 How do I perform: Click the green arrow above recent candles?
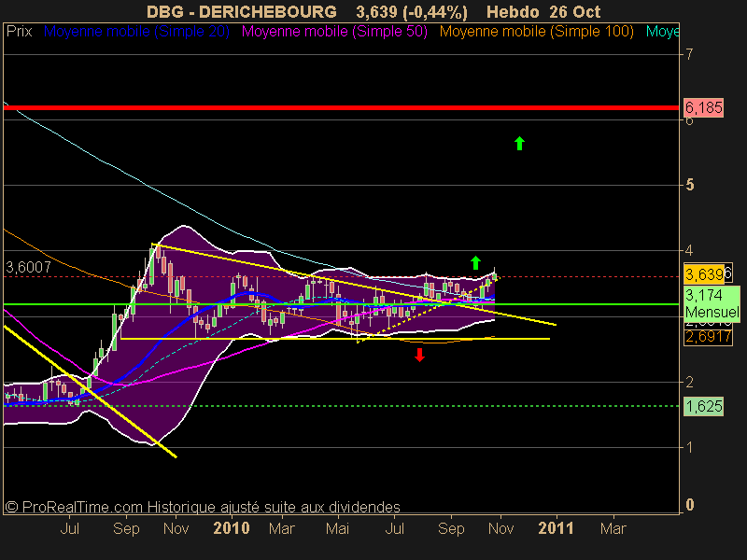pyautogui.click(x=475, y=262)
